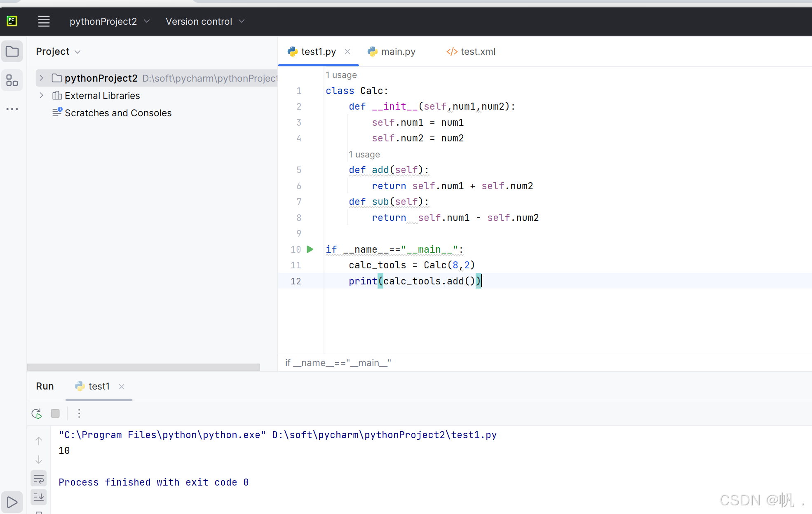Open the Version control dropdown
812x514 pixels.
click(x=205, y=21)
